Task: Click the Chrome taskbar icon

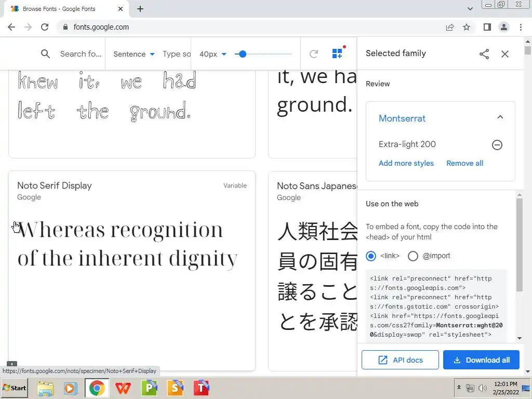Action: click(97, 388)
